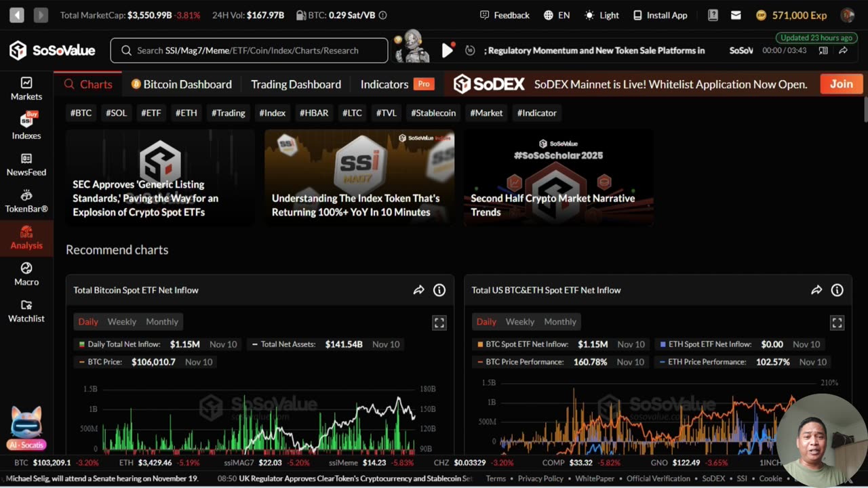
Task: Open Second Half Crypto Market Narrative article
Action: pos(559,178)
